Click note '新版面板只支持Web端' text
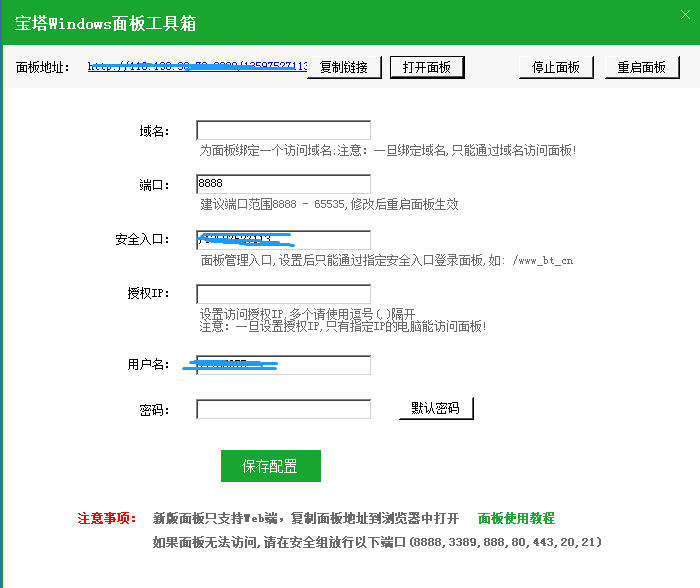The height and width of the screenshot is (588, 700). coord(215,518)
